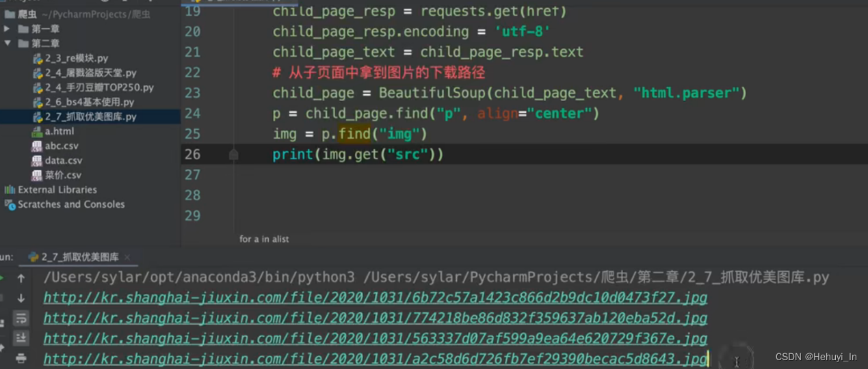This screenshot has height=369, width=868.
Task: Click the print icon in Run panel
Action: point(21,357)
